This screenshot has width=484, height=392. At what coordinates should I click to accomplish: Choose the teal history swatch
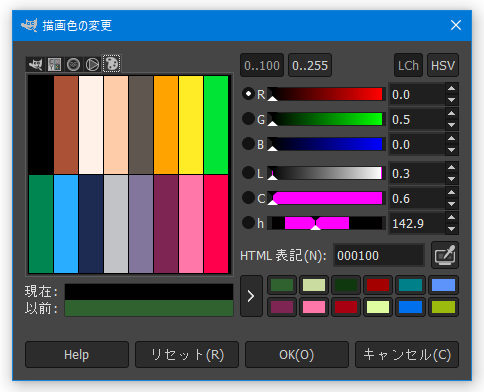411,285
